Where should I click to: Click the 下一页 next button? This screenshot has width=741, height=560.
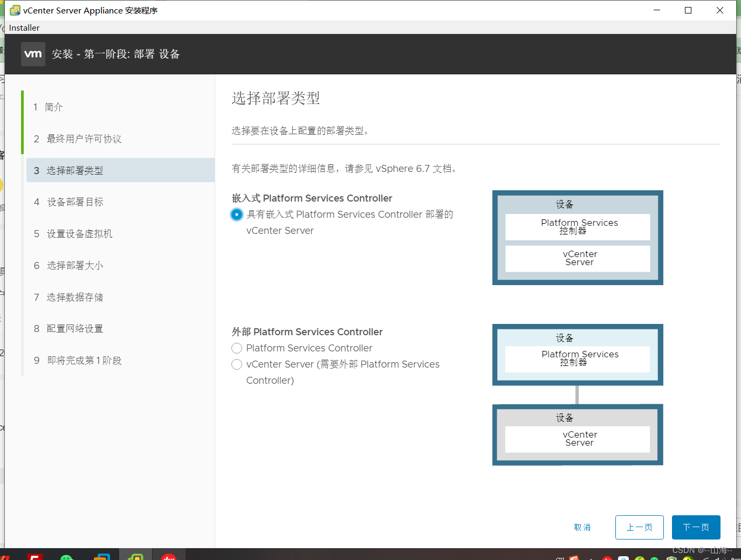click(696, 527)
